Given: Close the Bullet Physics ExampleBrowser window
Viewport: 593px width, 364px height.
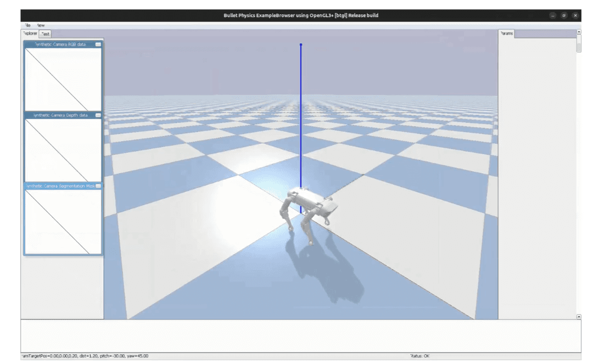Looking at the screenshot, I should [575, 15].
